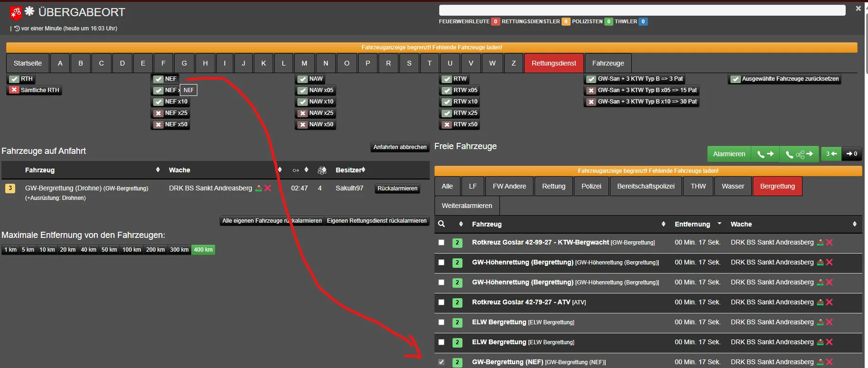Click the left-arrow previous mission button
The image size is (868, 368).
[x=831, y=154]
